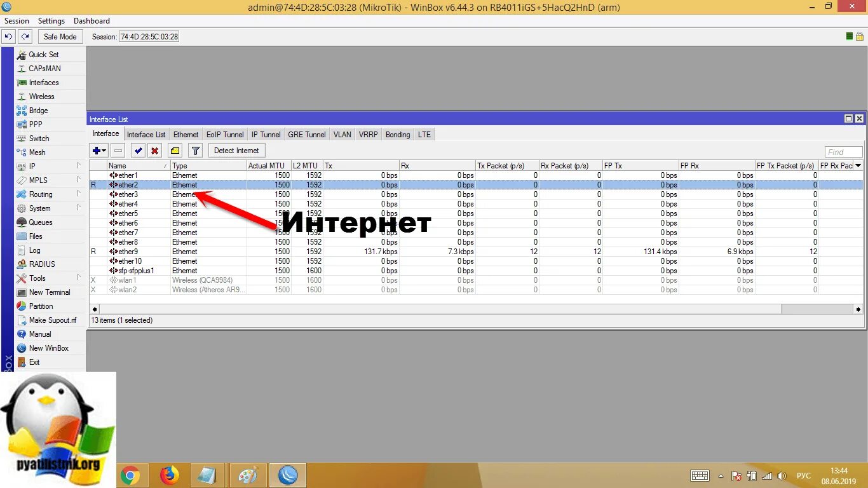Image resolution: width=868 pixels, height=488 pixels.
Task: Click РУС language indicator
Action: (x=804, y=476)
